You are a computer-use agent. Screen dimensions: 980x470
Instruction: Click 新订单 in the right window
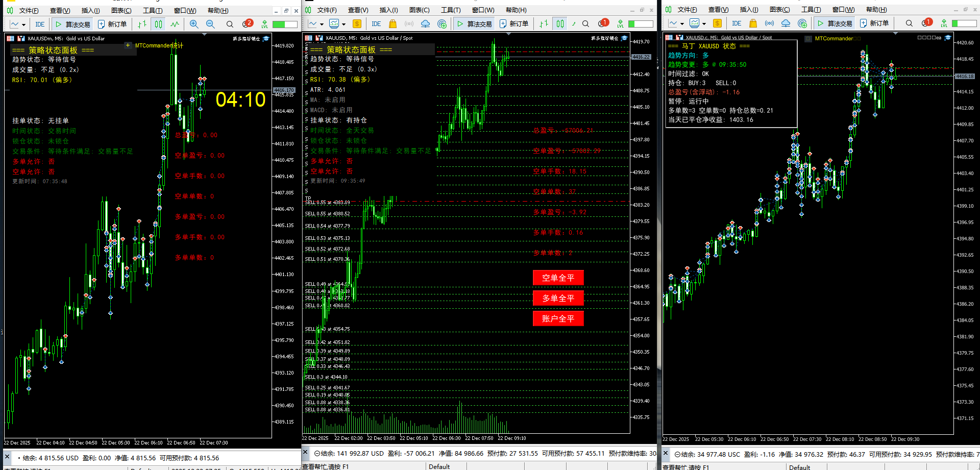(x=874, y=23)
